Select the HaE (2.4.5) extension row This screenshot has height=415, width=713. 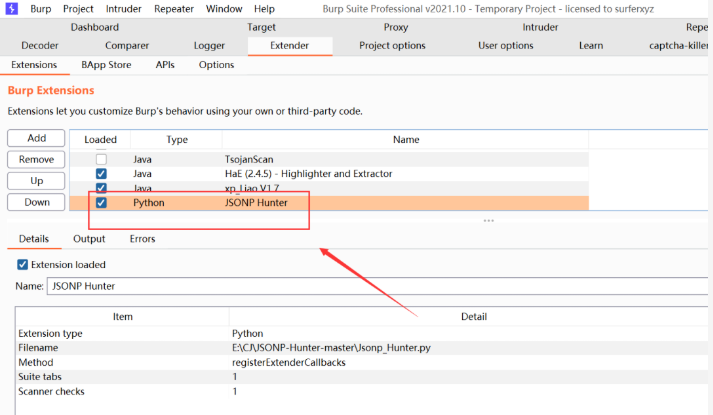[329, 174]
